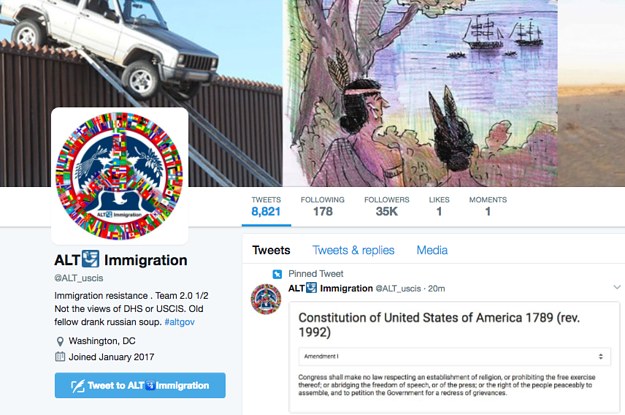Switch to the Tweets & replies tab
Image resolution: width=625 pixels, height=415 pixels.
pos(353,250)
